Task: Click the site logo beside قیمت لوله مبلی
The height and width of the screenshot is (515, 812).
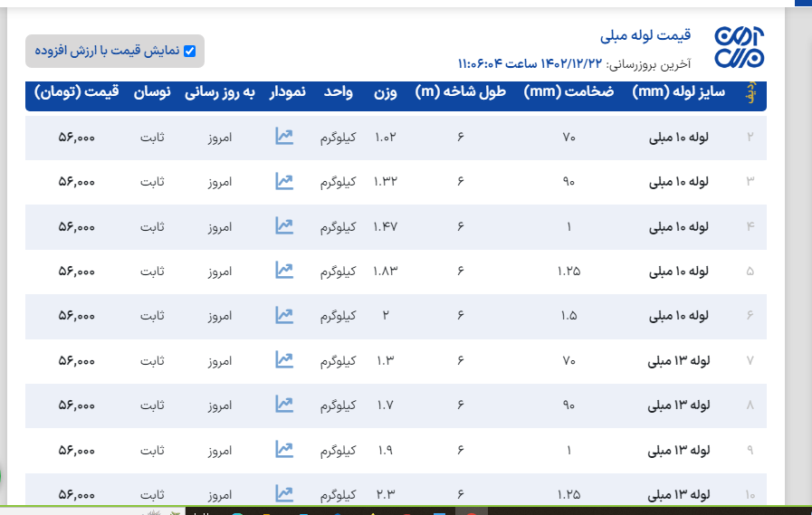Action: 740,48
